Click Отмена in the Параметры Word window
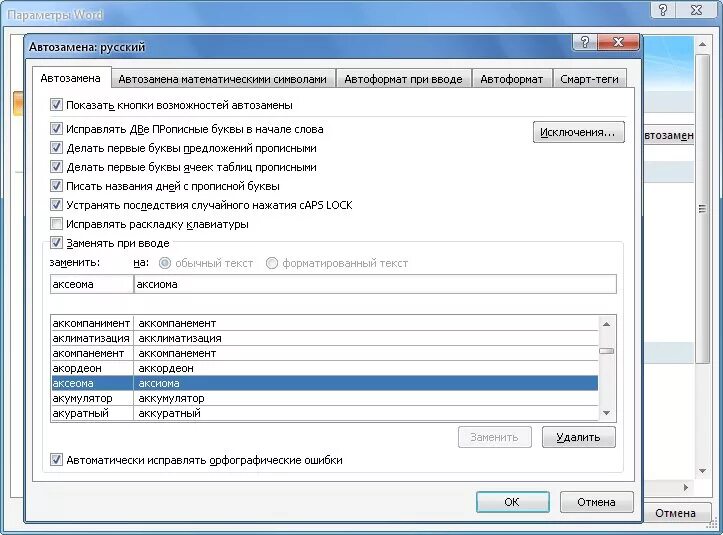The width and height of the screenshot is (723, 535). click(x=675, y=513)
